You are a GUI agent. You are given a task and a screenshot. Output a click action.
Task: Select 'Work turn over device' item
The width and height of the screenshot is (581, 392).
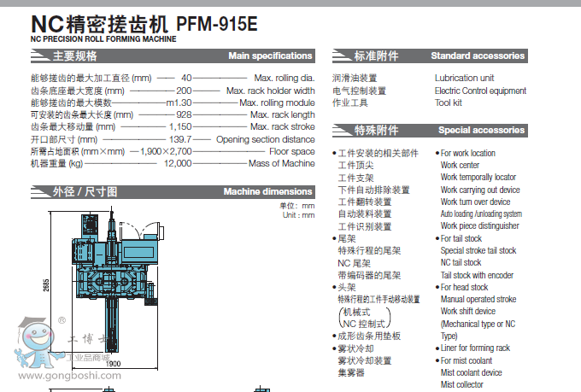click(475, 202)
